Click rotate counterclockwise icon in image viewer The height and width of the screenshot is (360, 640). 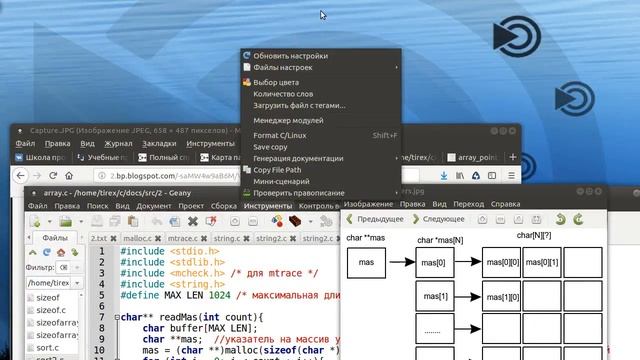pyautogui.click(x=560, y=220)
